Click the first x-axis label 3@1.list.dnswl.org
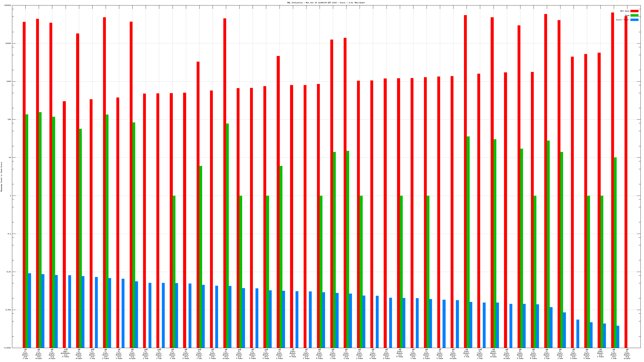 tap(25, 354)
